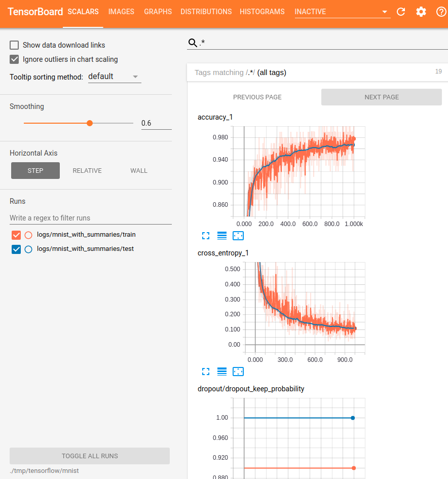Toggle y-axis log scale on accuracy_1 chart
This screenshot has height=479, width=448.
coord(221,236)
